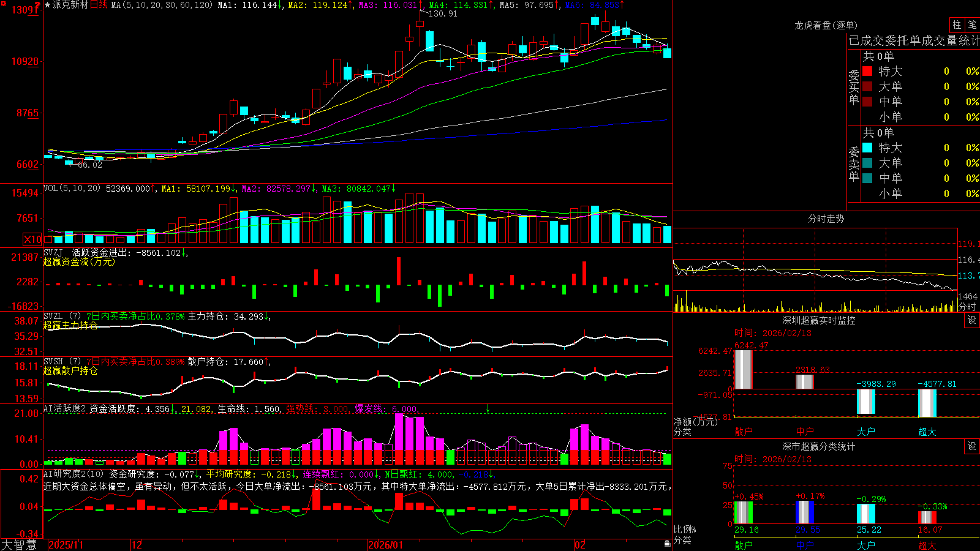Viewport: 980px width, 551px height.
Task: Open 设 settings for 深市超赢分类统计
Action: pyautogui.click(x=972, y=446)
